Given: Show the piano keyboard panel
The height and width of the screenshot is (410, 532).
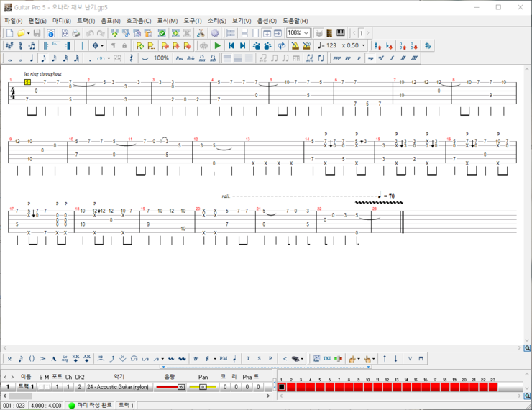Looking at the screenshot, I should [x=340, y=33].
